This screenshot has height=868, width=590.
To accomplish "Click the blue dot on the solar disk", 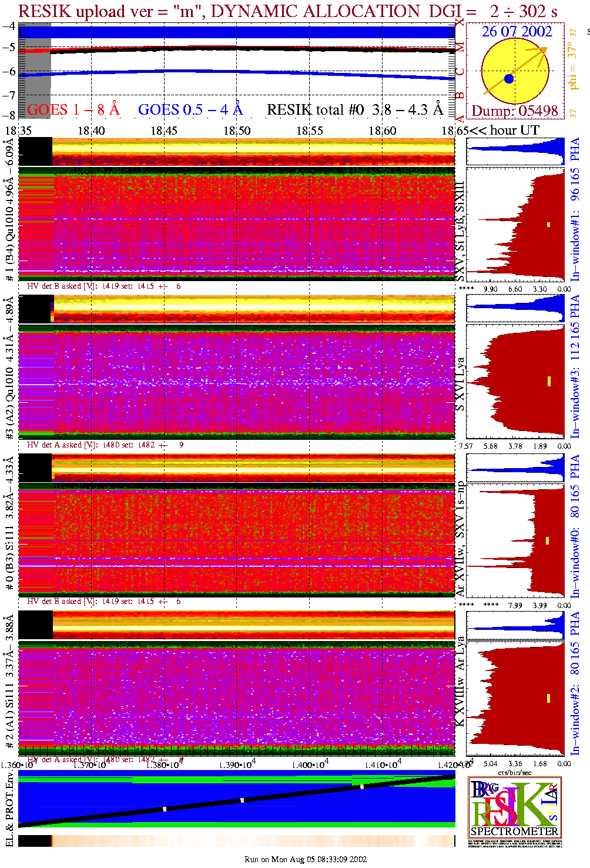I will pyautogui.click(x=509, y=79).
